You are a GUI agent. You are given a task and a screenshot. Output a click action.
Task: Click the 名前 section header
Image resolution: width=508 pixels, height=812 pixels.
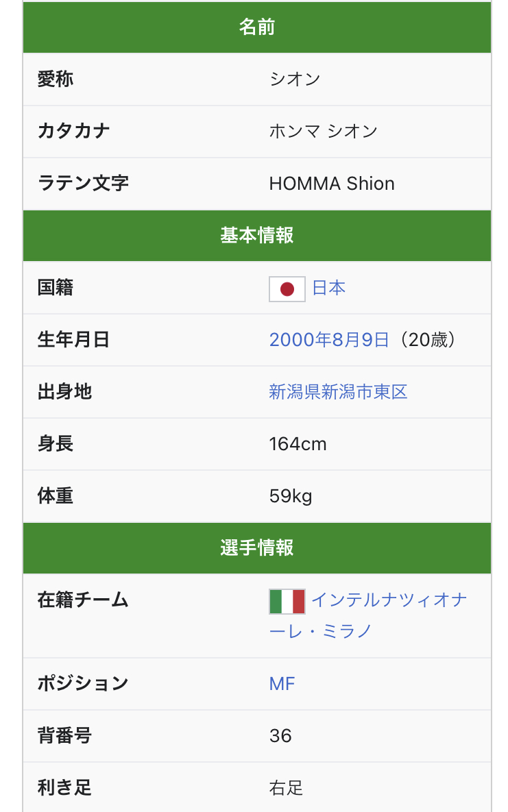(x=257, y=27)
